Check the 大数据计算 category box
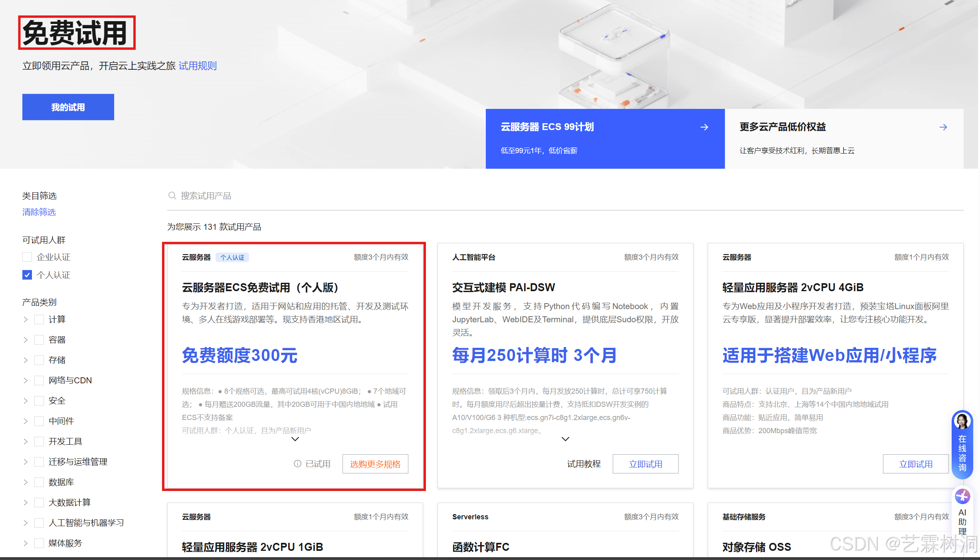 pyautogui.click(x=39, y=502)
